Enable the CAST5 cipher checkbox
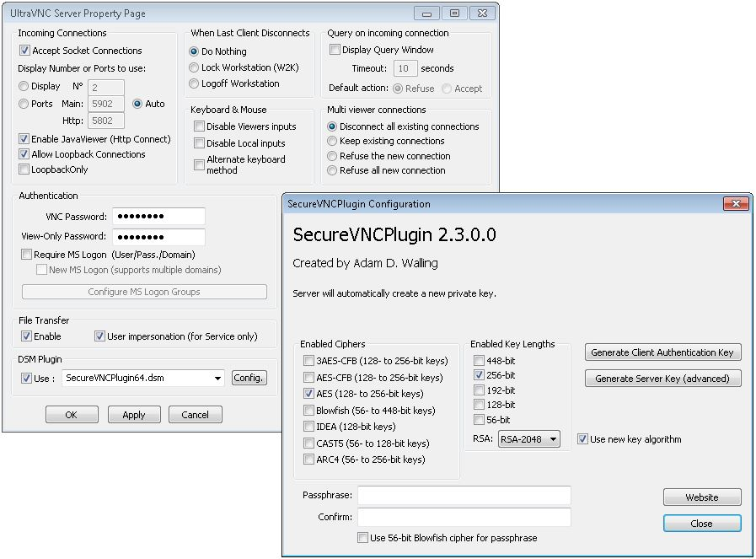 coord(308,443)
